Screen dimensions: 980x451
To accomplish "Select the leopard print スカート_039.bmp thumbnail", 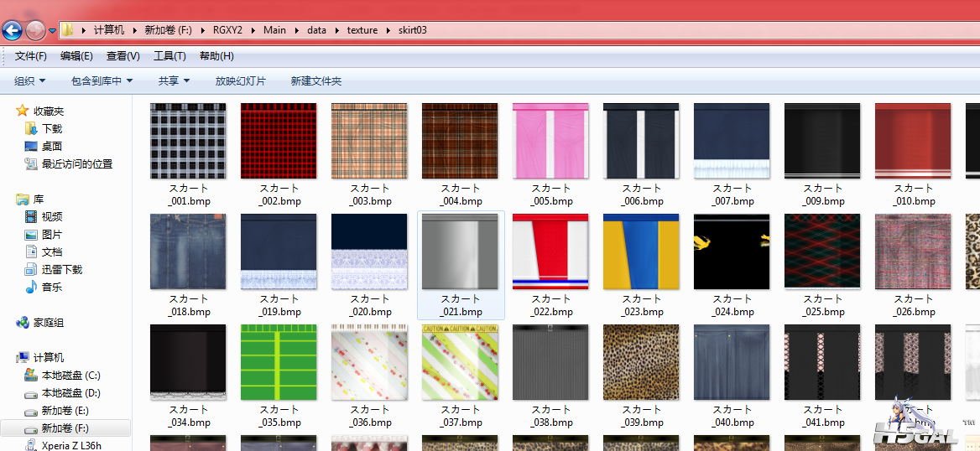I will [641, 361].
